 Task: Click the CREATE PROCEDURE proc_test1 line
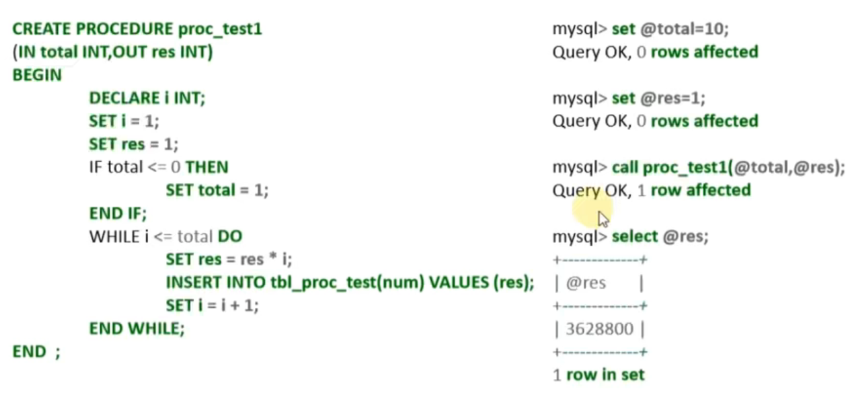(137, 29)
